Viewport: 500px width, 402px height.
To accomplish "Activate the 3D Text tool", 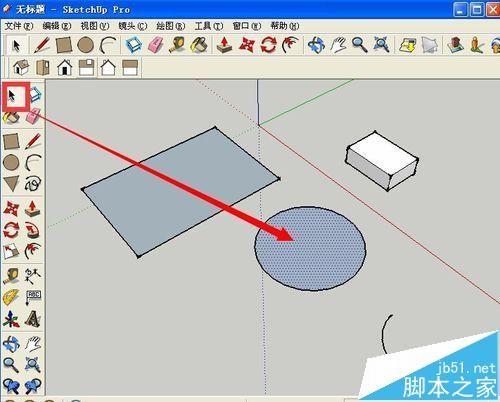I will point(33,319).
